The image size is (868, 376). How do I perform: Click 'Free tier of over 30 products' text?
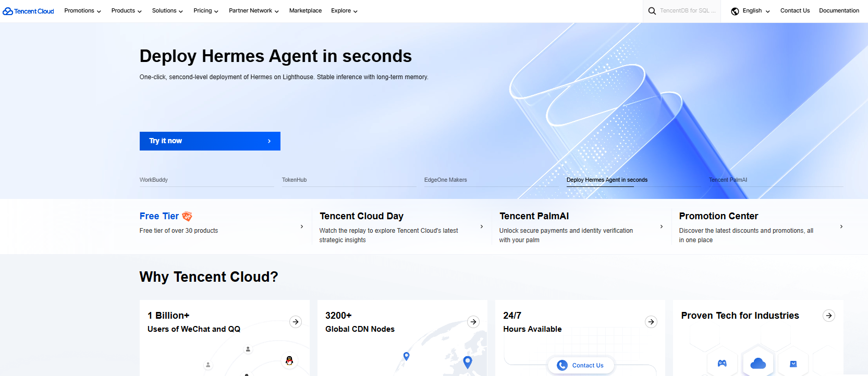coord(179,231)
